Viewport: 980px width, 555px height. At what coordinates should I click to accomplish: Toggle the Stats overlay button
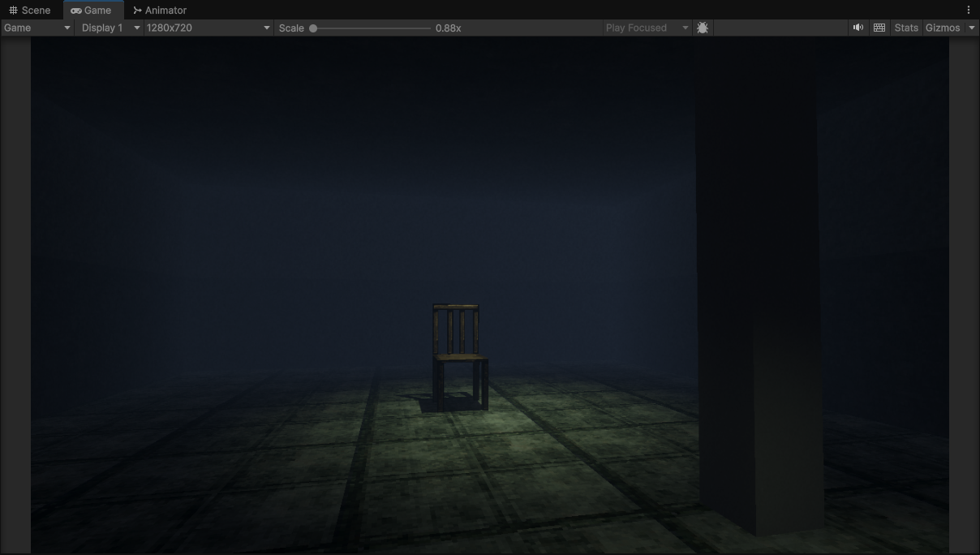[x=906, y=28]
